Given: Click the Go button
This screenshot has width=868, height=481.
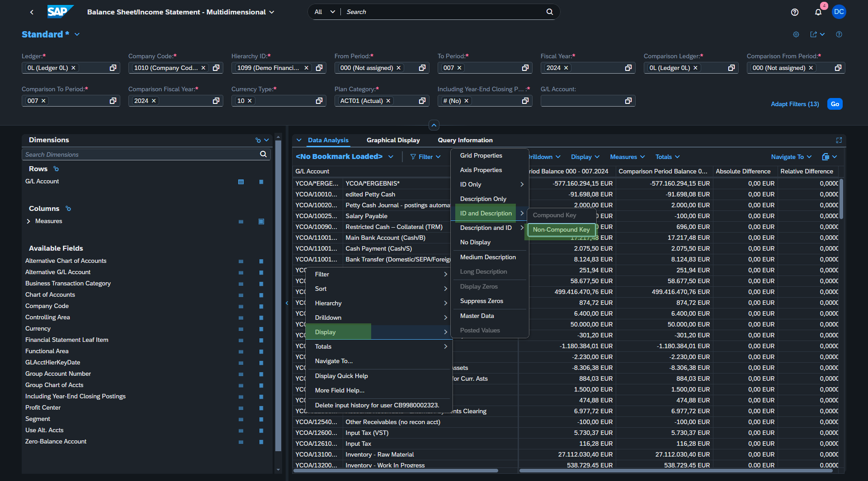Looking at the screenshot, I should point(835,104).
